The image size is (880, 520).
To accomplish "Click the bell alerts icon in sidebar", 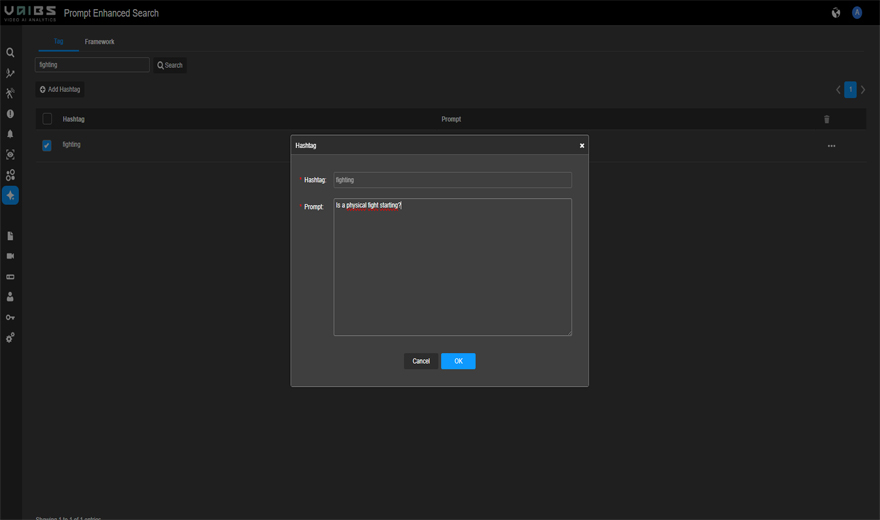I will [10, 134].
